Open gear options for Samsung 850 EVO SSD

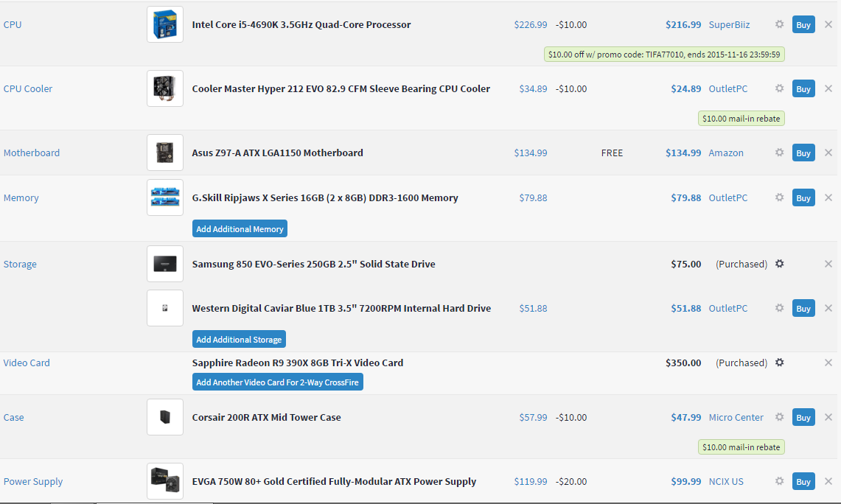pyautogui.click(x=779, y=264)
